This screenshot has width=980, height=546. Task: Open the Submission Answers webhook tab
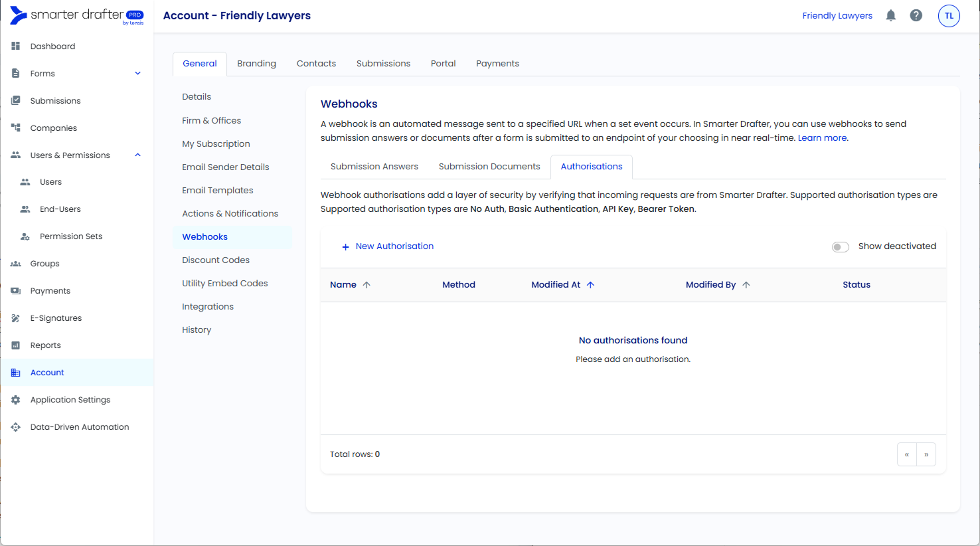(x=374, y=167)
